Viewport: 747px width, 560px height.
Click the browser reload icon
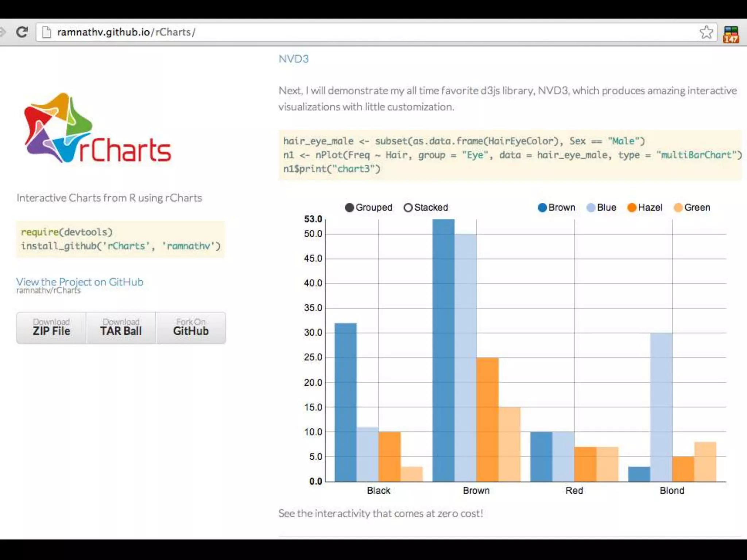point(22,32)
